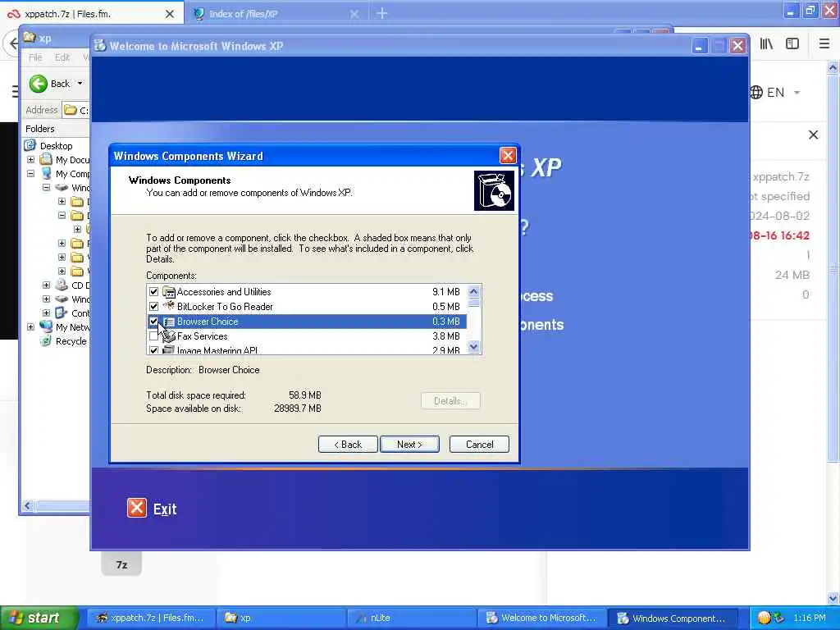Open a new browser tab with plus
The width and height of the screenshot is (840, 630).
pos(381,13)
